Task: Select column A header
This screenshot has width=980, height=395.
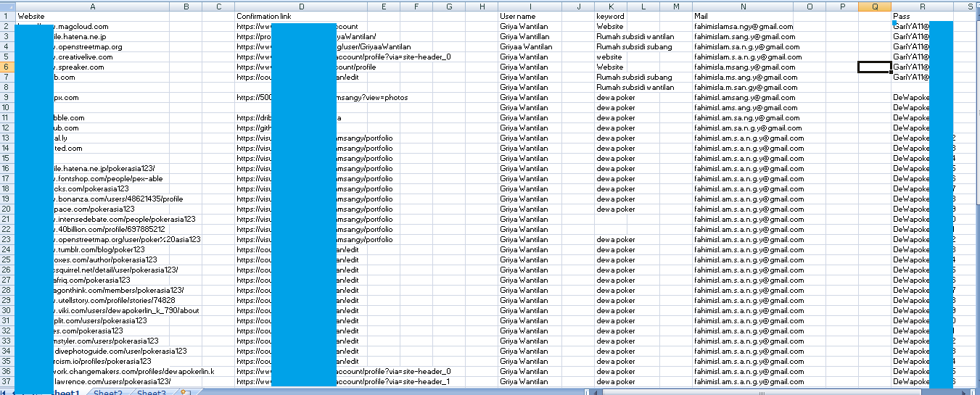Action: click(x=92, y=6)
